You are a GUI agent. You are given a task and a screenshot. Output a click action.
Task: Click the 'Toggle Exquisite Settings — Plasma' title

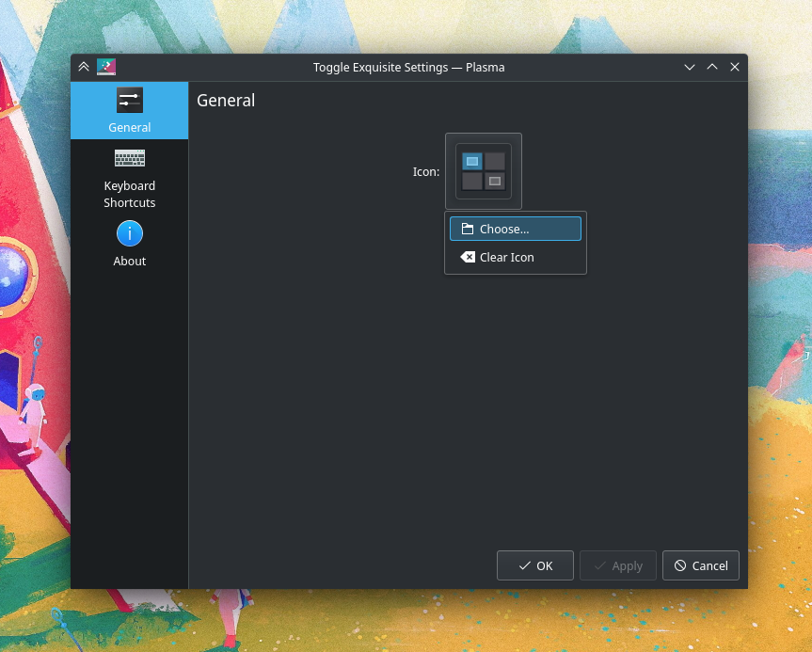408,68
